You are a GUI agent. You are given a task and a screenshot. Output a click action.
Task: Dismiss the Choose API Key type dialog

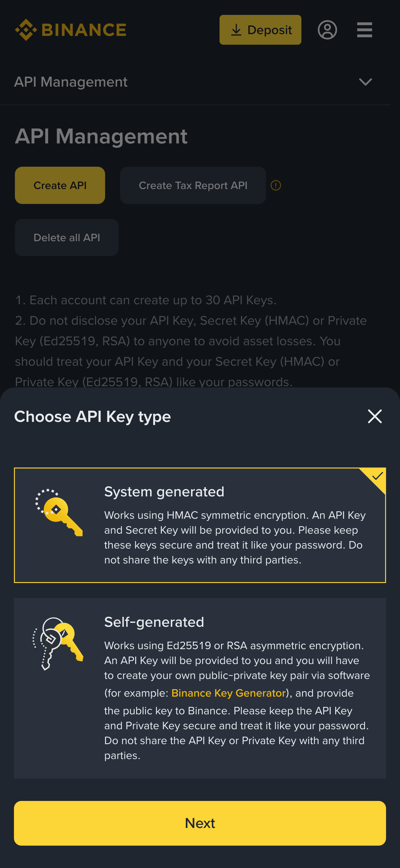coord(374,416)
